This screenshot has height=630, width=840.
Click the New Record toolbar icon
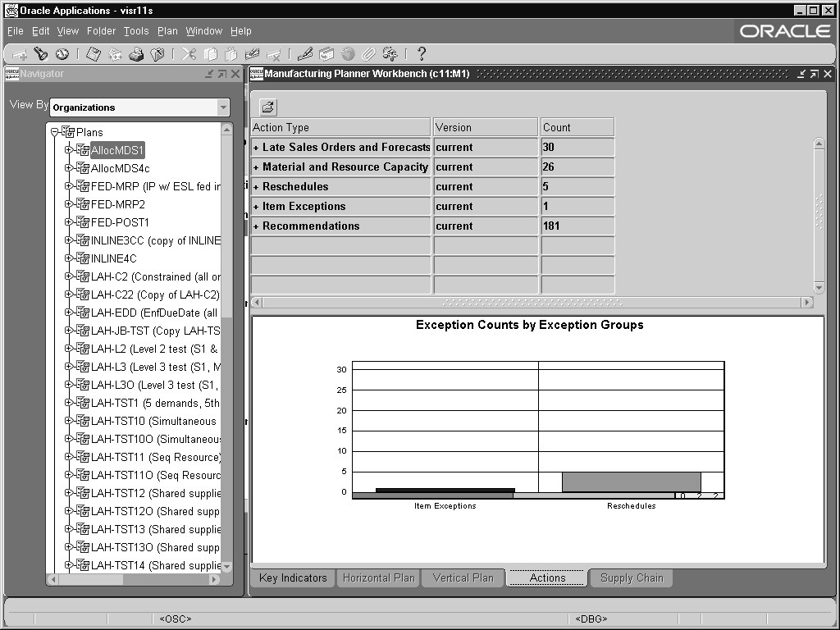click(20, 54)
